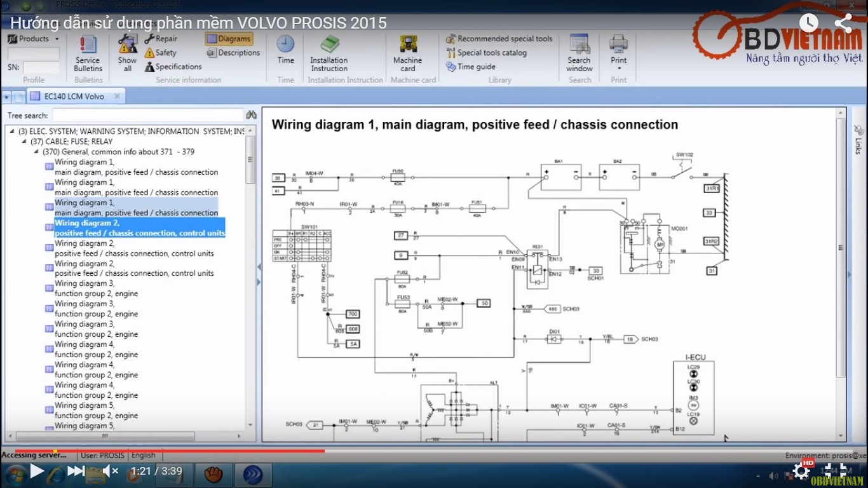Click 'Accessing server...' status text
This screenshot has width=868, height=488.
[34, 455]
